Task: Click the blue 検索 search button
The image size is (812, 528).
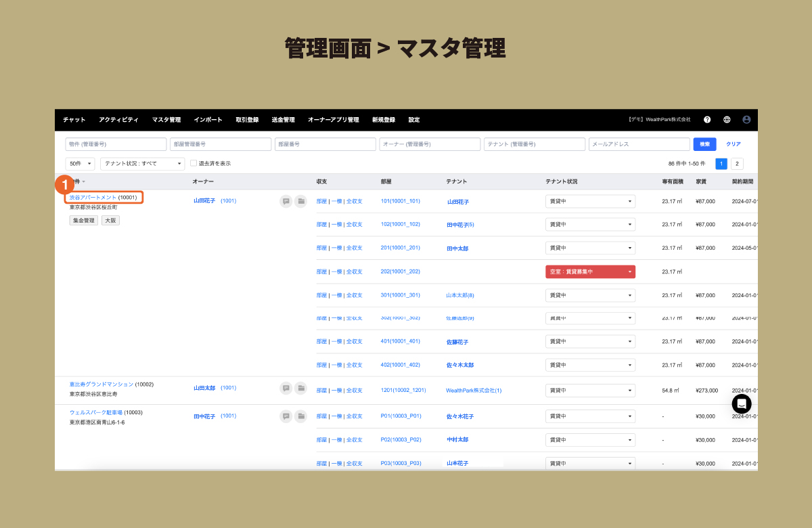Action: 704,144
